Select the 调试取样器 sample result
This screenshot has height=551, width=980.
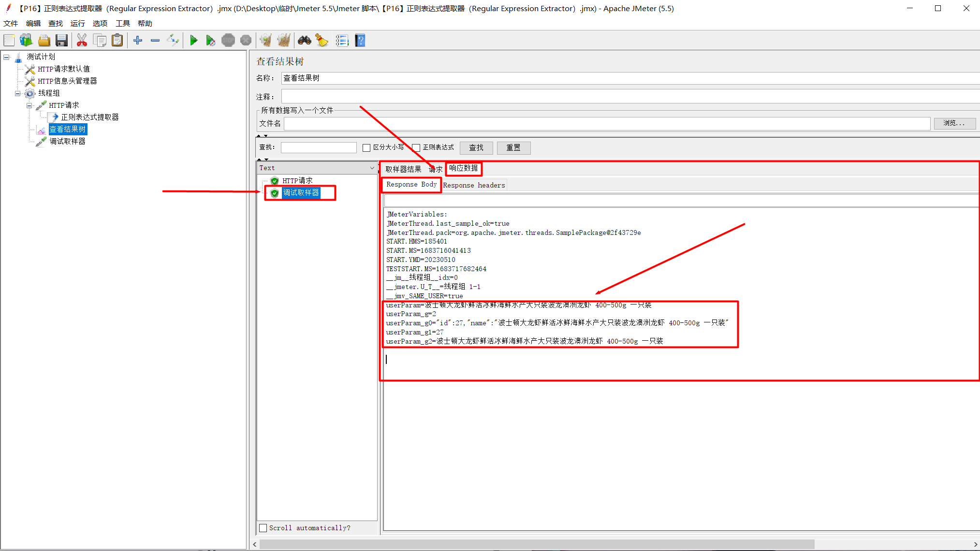(x=301, y=193)
